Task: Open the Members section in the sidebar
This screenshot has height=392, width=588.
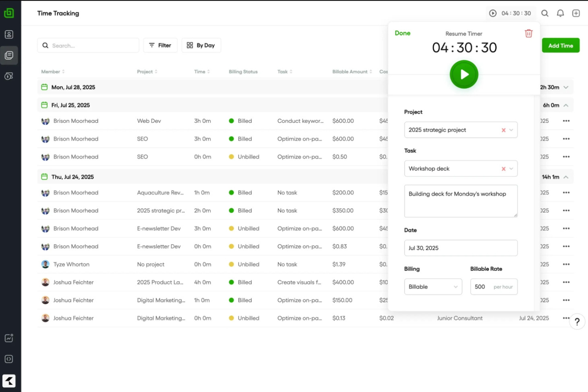Action: point(9,35)
